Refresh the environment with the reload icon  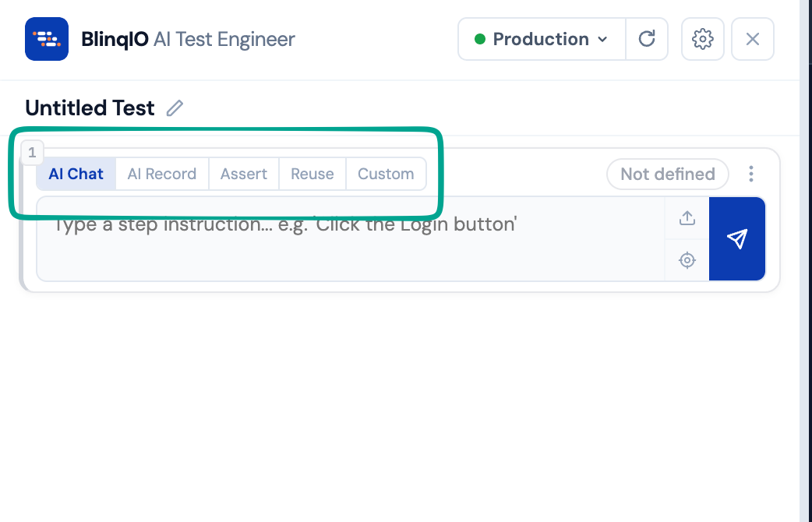click(647, 38)
